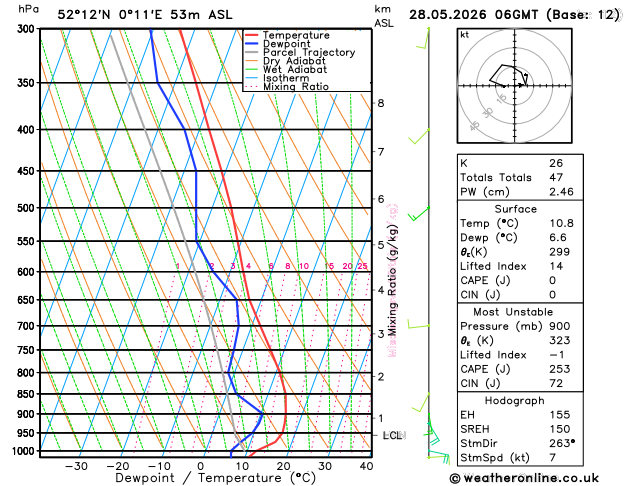Click the wind barb at 400 hPa
The height and width of the screenshot is (486, 629).
point(420,137)
